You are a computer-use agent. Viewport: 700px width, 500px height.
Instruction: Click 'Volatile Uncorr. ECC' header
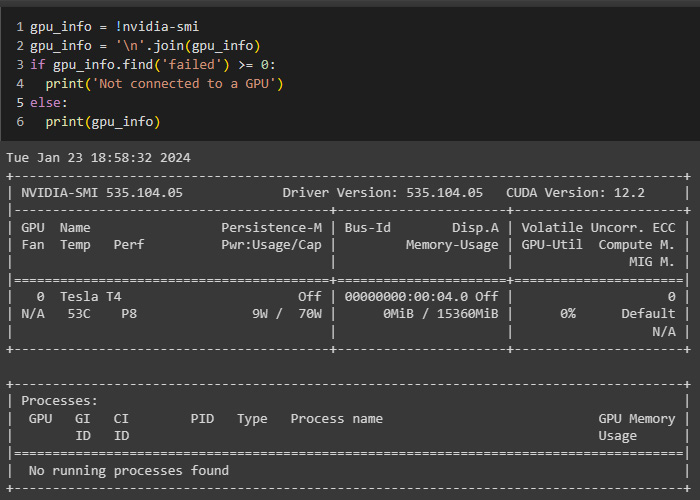[598, 228]
